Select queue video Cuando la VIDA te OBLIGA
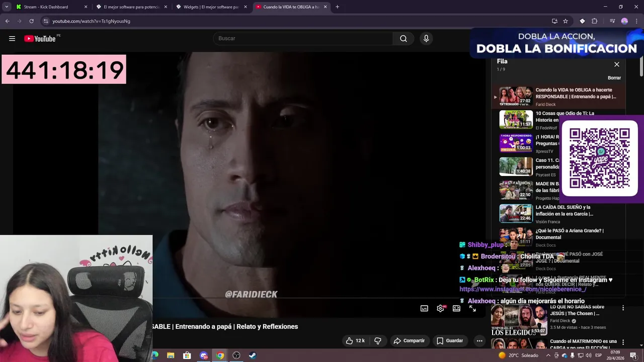 [x=558, y=97]
